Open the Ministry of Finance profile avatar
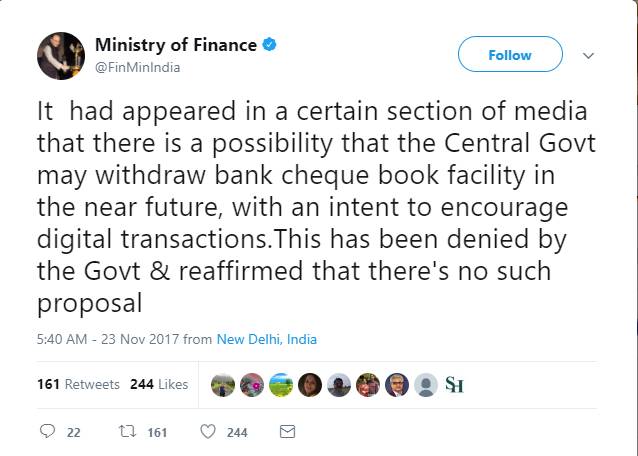Screen dimensions: 638x456 (60, 55)
